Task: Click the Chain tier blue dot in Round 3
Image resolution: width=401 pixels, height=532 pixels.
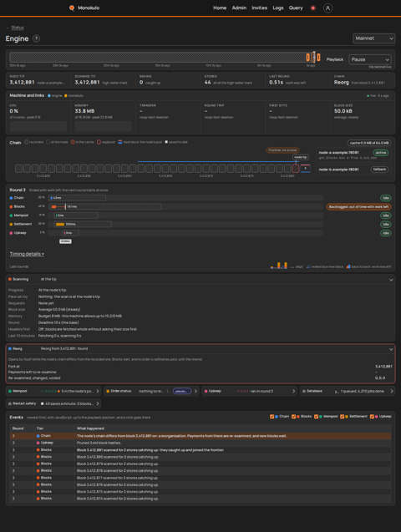Action: tap(11, 198)
